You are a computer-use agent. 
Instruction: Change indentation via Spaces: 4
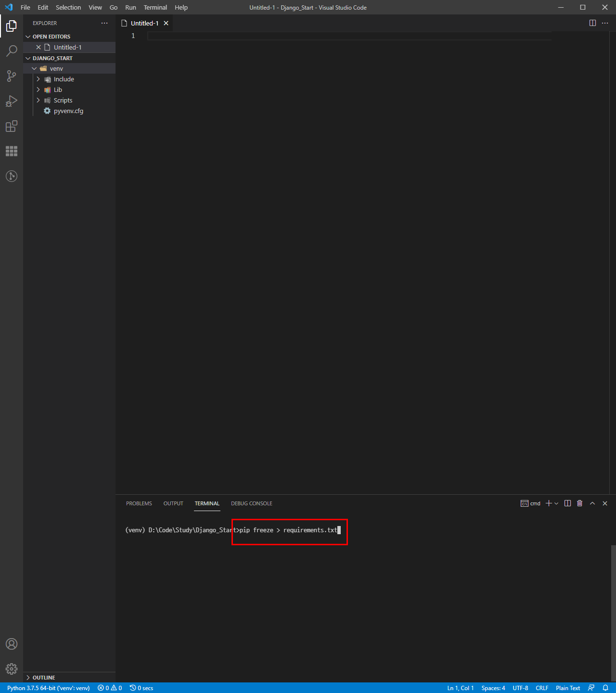coord(493,688)
